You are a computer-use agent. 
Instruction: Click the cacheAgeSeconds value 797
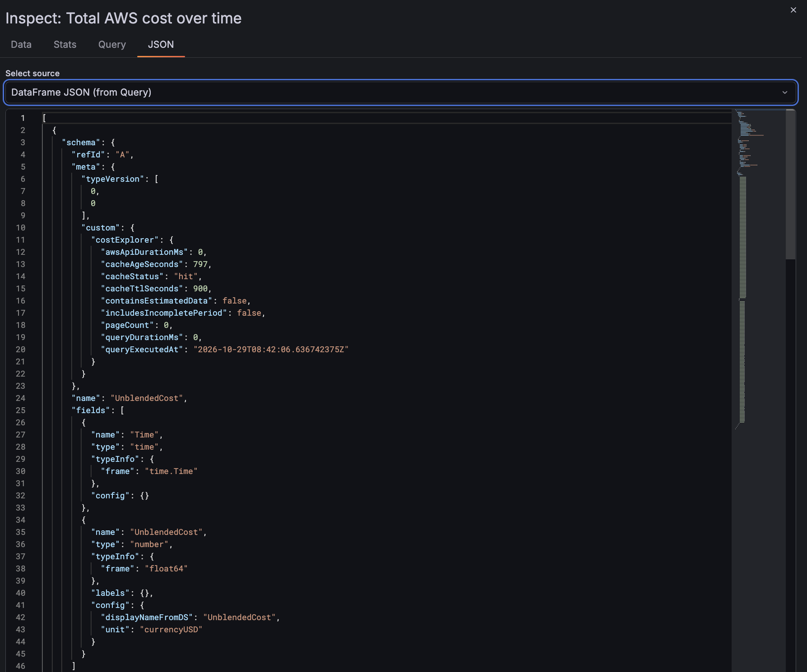200,264
